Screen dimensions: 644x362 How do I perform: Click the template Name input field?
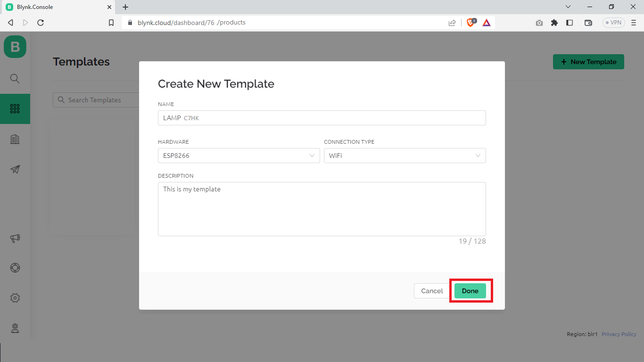[x=322, y=118]
